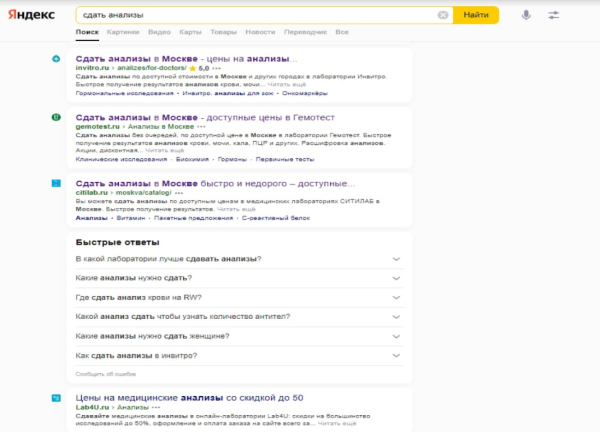Screen dimensions: 600x432
Task: Click the Yandex logo
Action: [33, 15]
